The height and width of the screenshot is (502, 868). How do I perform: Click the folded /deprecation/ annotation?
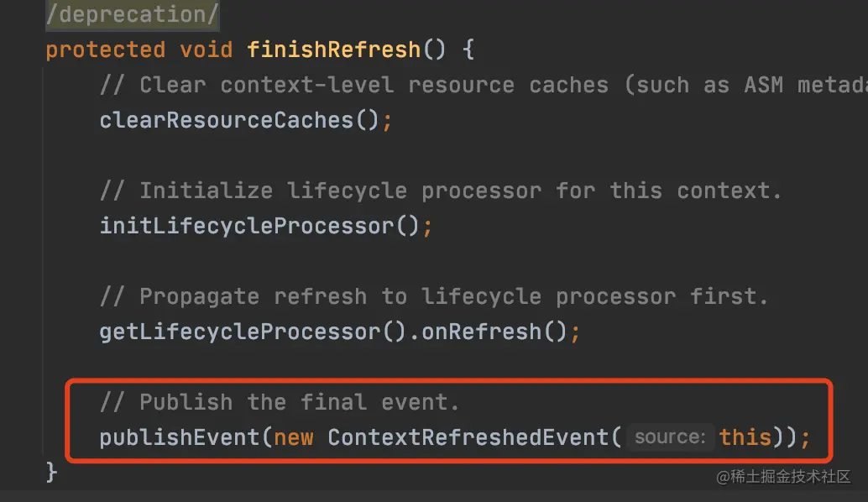pos(133,14)
